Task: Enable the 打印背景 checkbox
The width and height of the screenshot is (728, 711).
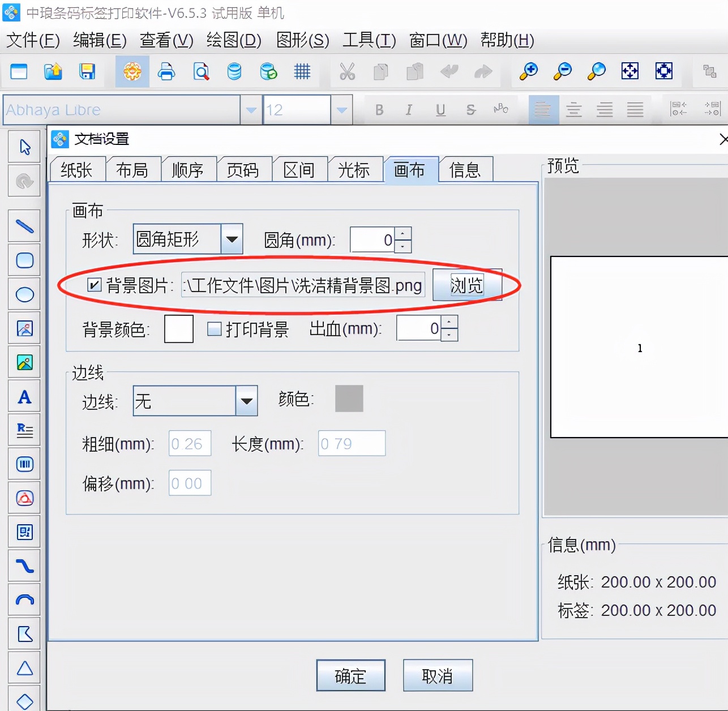Action: (x=214, y=329)
